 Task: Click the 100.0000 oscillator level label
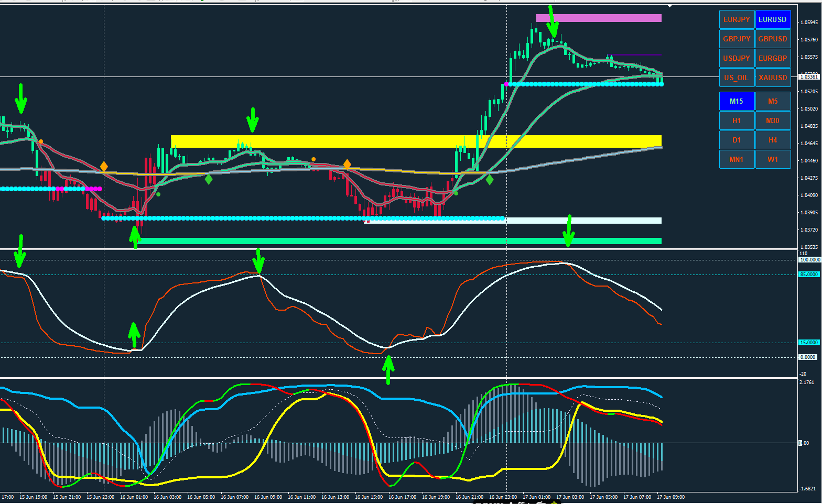click(809, 260)
